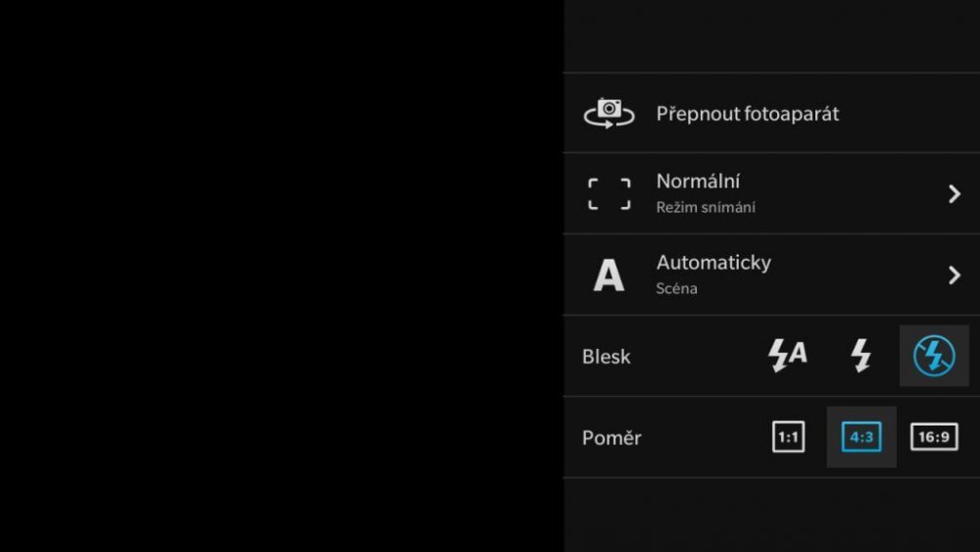Expand the Automaticky scene chevron arrow
The height and width of the screenshot is (552, 980).
(955, 276)
